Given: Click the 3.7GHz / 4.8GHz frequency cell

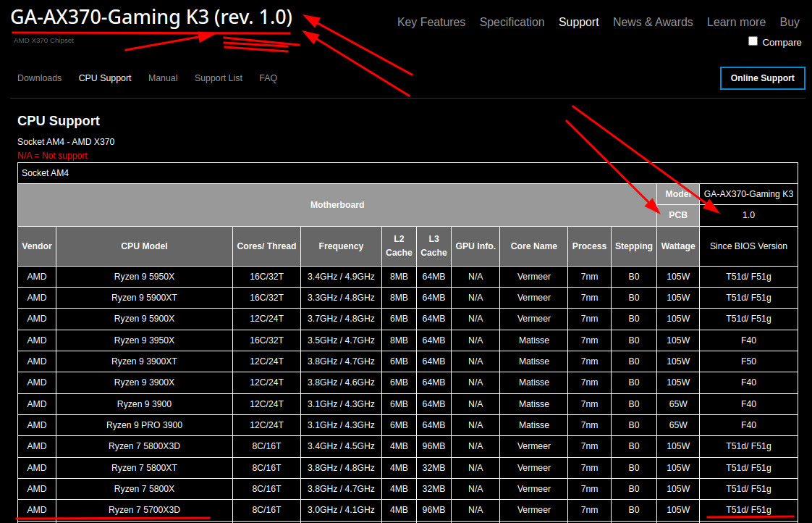Looking at the screenshot, I should point(341,319).
